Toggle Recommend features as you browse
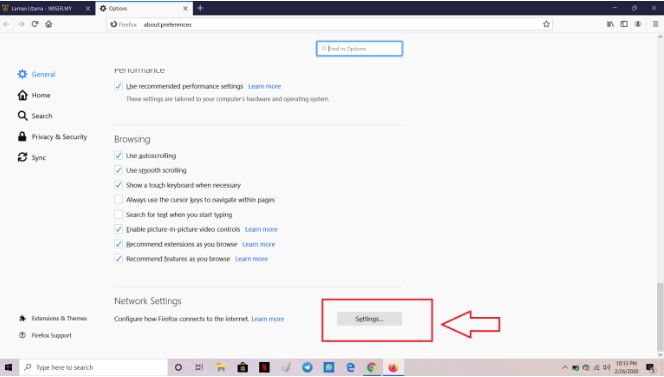The width and height of the screenshot is (664, 377). (x=118, y=258)
